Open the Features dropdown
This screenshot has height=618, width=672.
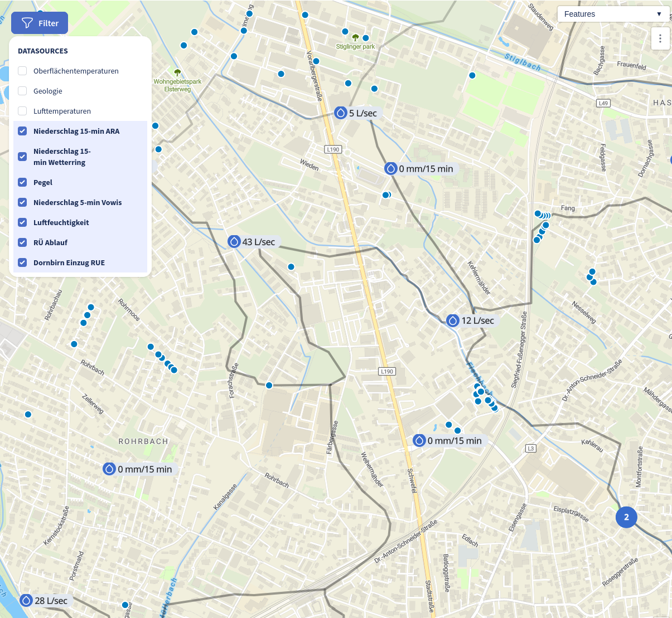click(613, 14)
